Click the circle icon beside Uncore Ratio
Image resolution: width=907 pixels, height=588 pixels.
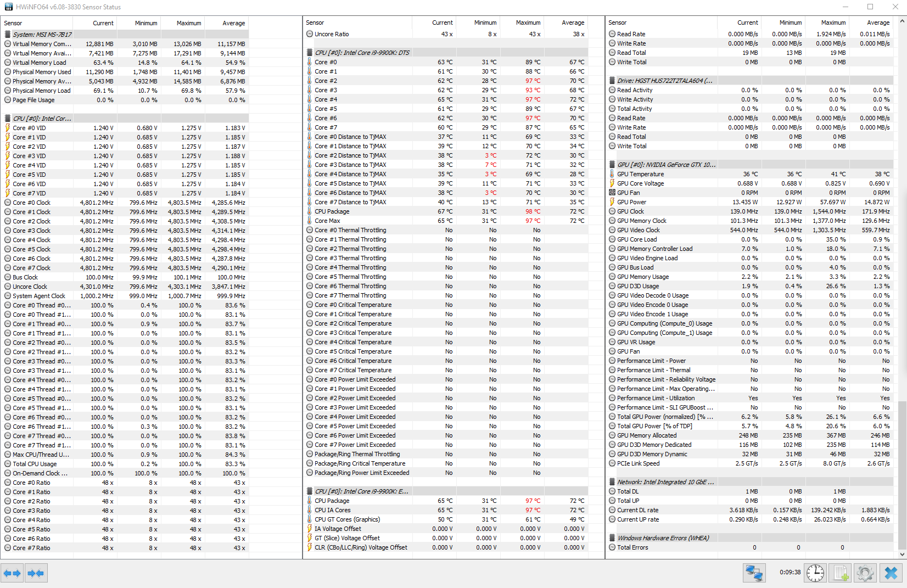click(x=310, y=34)
